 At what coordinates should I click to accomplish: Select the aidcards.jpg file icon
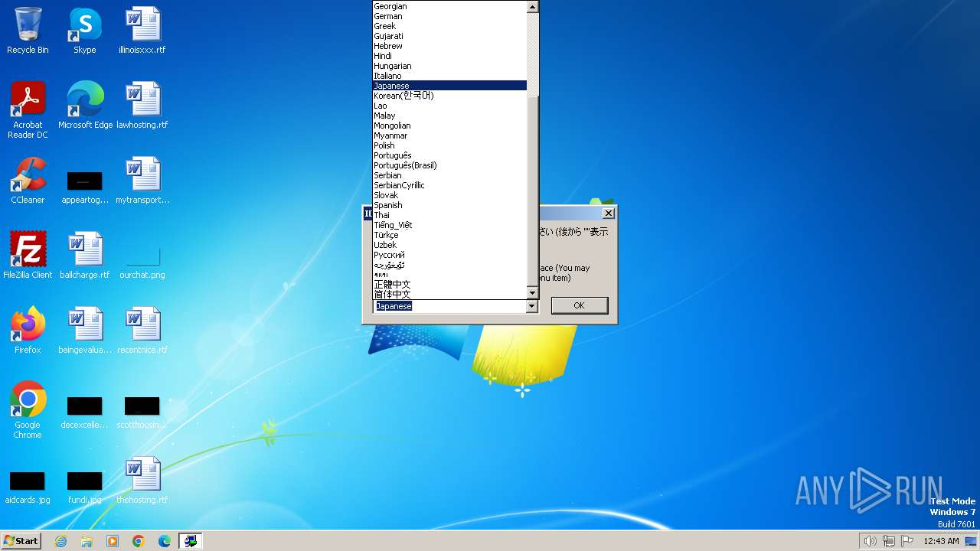pyautogui.click(x=28, y=487)
